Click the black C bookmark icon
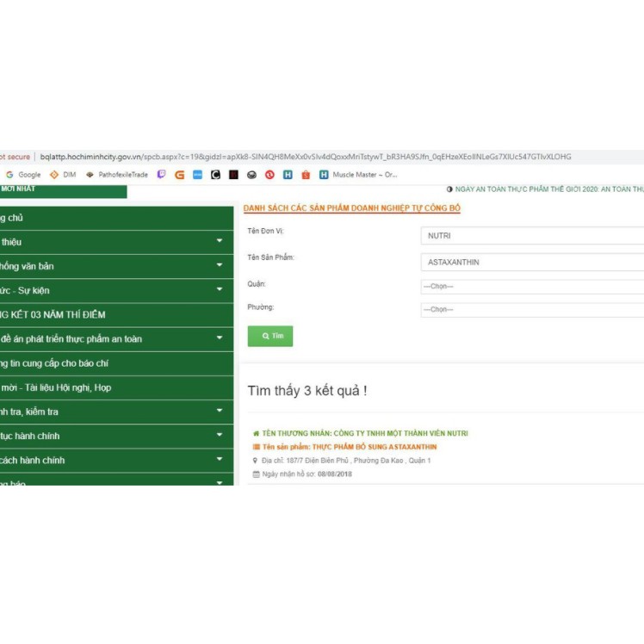 [215, 175]
